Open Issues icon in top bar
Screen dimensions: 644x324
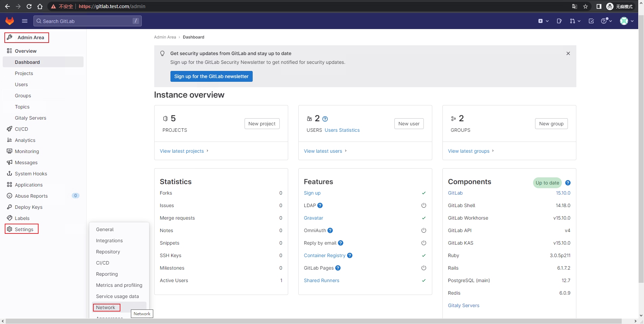coord(559,21)
